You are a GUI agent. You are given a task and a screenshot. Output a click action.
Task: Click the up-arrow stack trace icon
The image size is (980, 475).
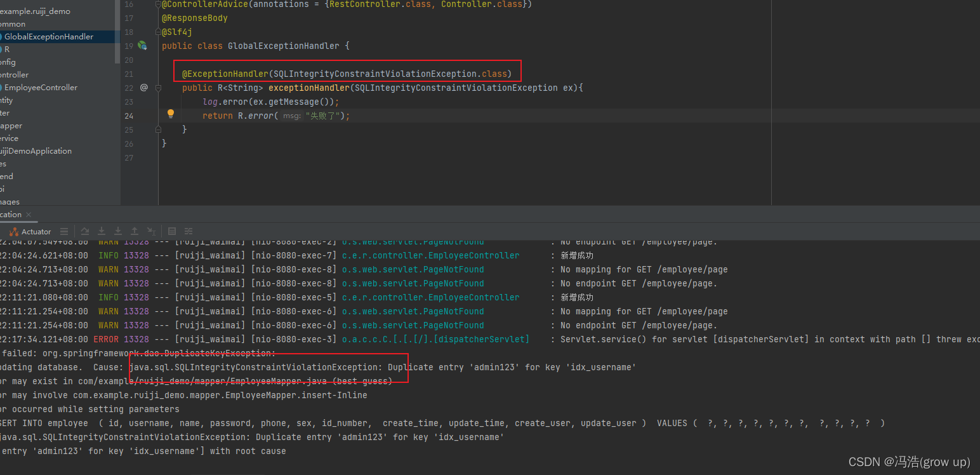coord(135,231)
